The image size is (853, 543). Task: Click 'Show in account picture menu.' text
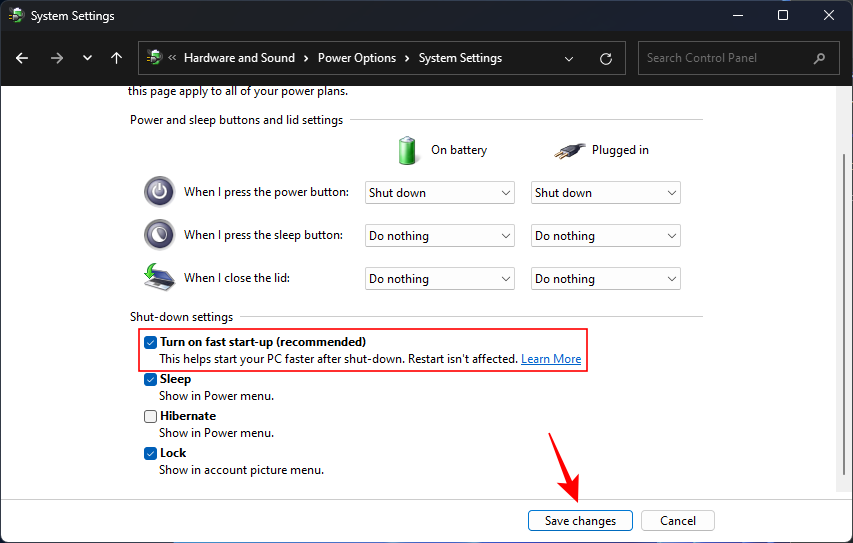coord(242,470)
